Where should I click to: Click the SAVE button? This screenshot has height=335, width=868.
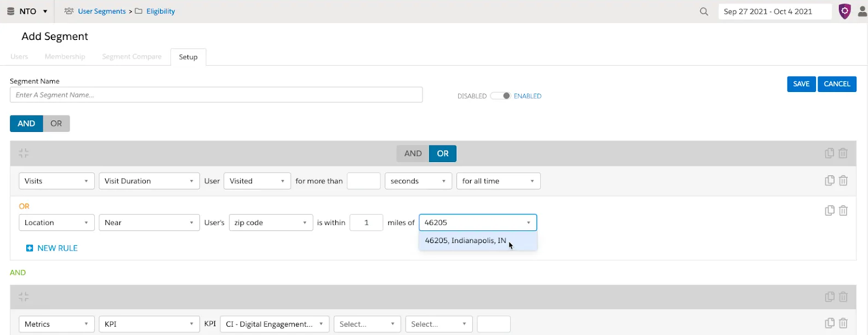click(x=801, y=84)
